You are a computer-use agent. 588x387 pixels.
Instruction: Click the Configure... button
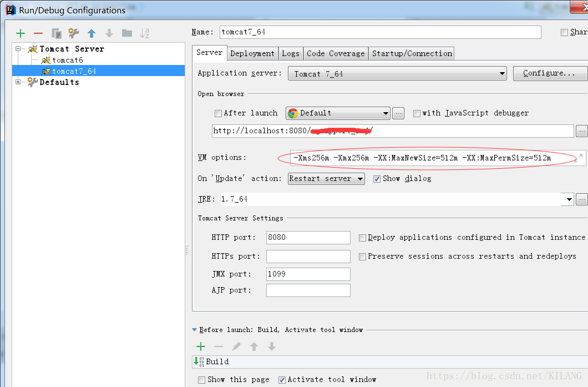(x=549, y=73)
